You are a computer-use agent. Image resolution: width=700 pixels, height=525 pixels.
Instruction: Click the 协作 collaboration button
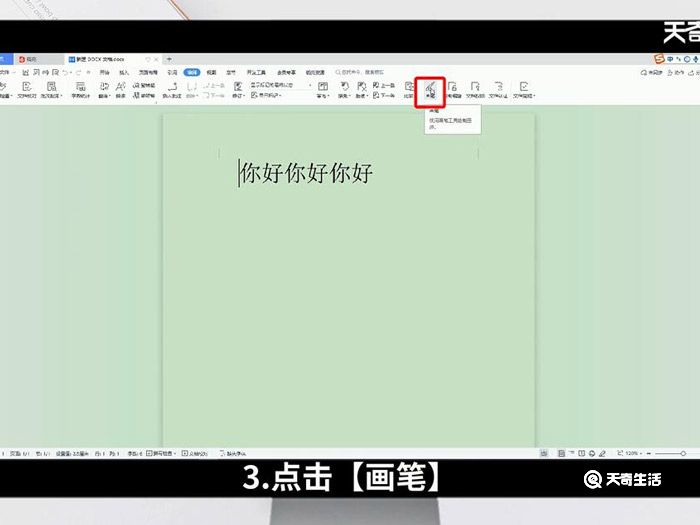676,72
